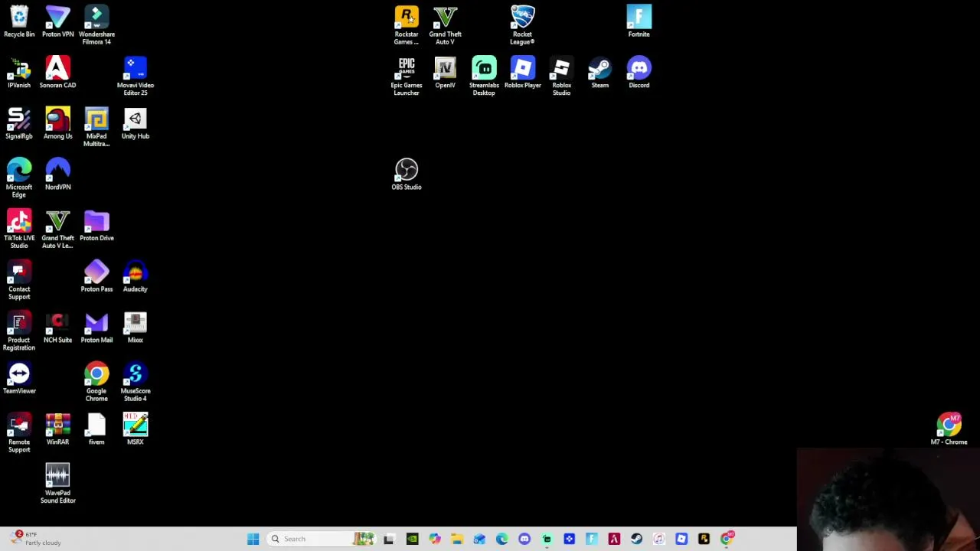Select the Audacity desktop shortcut
This screenshot has height=551, width=980.
tap(136, 277)
